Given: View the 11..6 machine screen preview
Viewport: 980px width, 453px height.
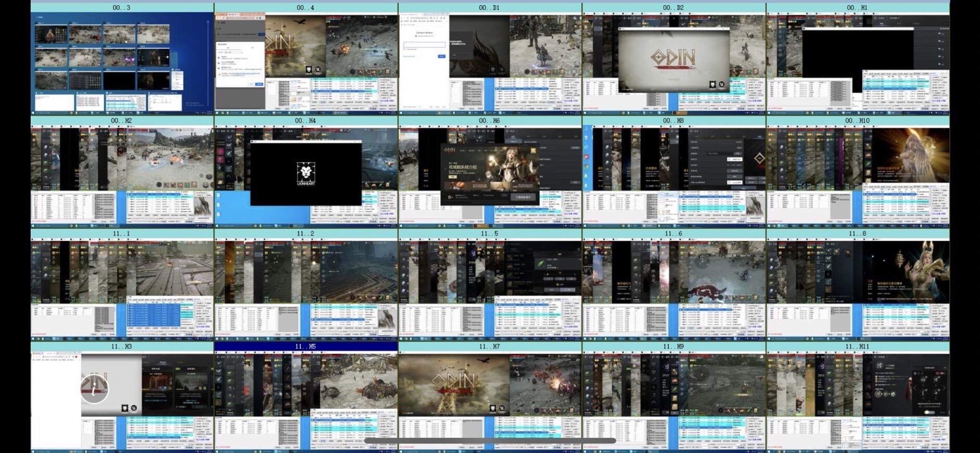Looking at the screenshot, I should tap(674, 290).
